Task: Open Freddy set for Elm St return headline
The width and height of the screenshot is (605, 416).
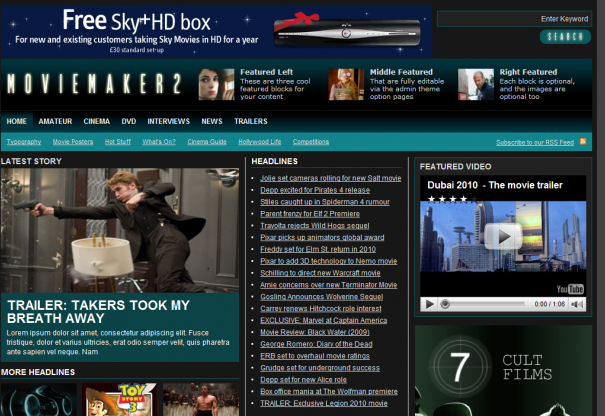Action: (318, 249)
